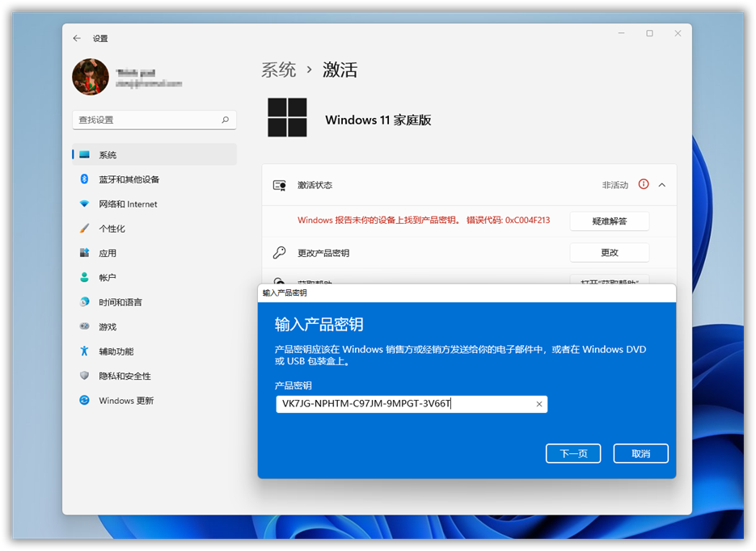The image size is (756, 551).
Task: Open 帐户 settings page
Action: 154,277
